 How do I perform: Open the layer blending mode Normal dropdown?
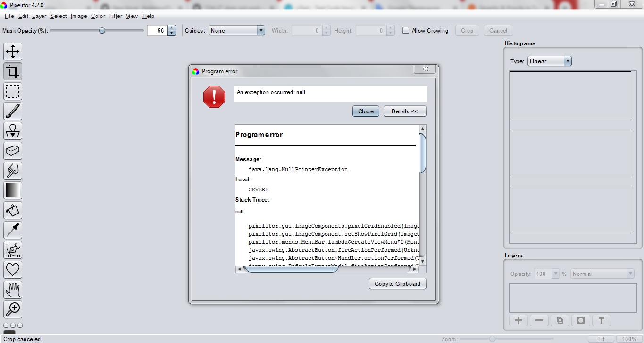click(602, 274)
